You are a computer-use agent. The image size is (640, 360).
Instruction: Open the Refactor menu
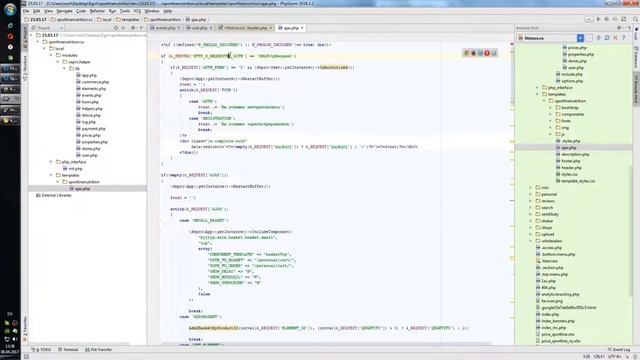point(97,11)
